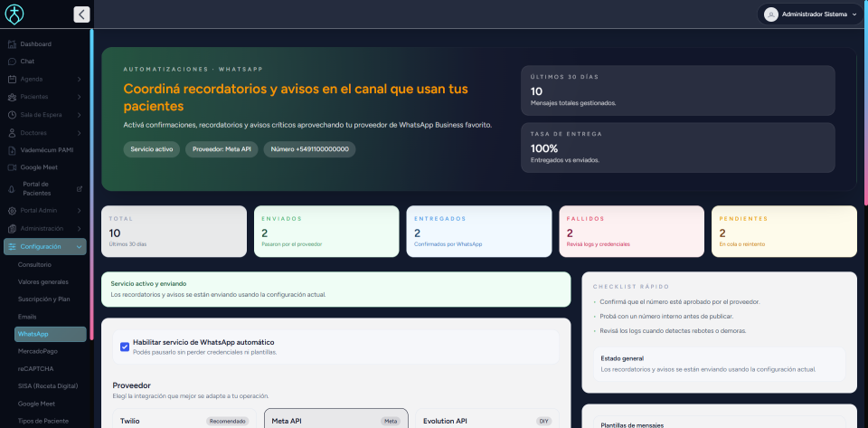Viewport: 868px width, 428px height.
Task: Click the Vademécum PAMI document icon
Action: 12,150
